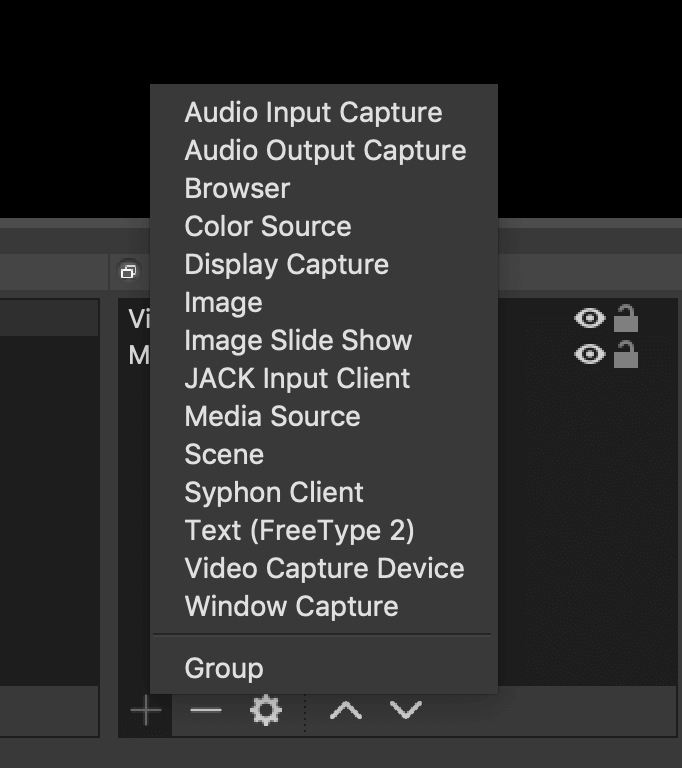682x768 pixels.
Task: Pop out the Sources dock icon
Action: click(129, 271)
